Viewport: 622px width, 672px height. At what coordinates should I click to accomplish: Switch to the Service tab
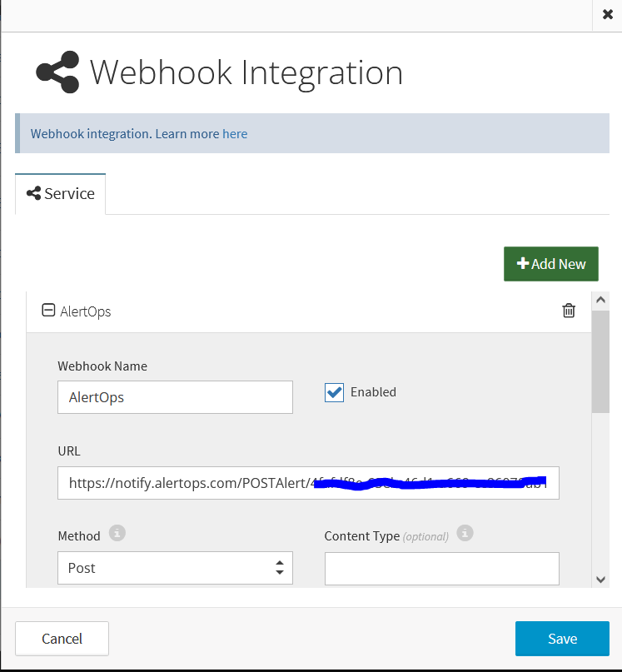pos(61,194)
